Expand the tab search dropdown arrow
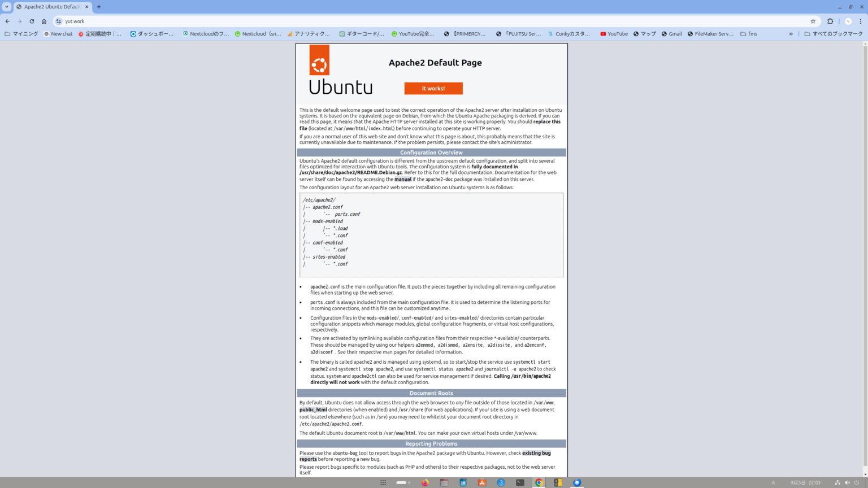 coord(7,7)
